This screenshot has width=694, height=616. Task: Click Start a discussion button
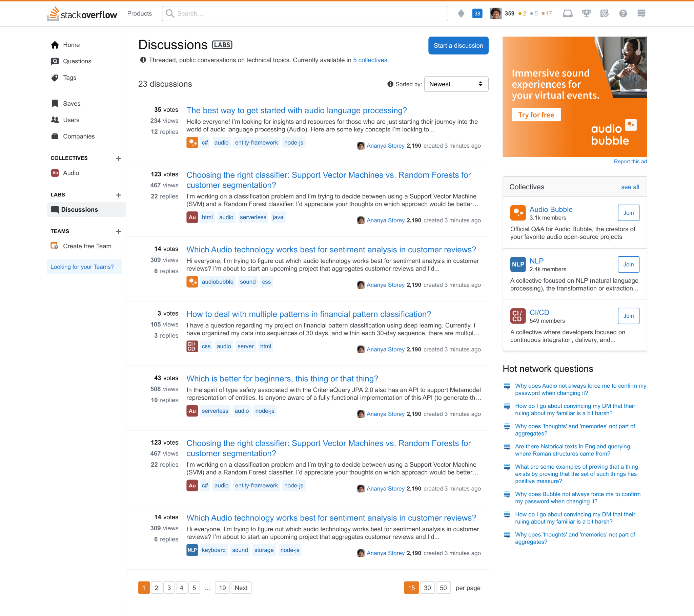[457, 45]
